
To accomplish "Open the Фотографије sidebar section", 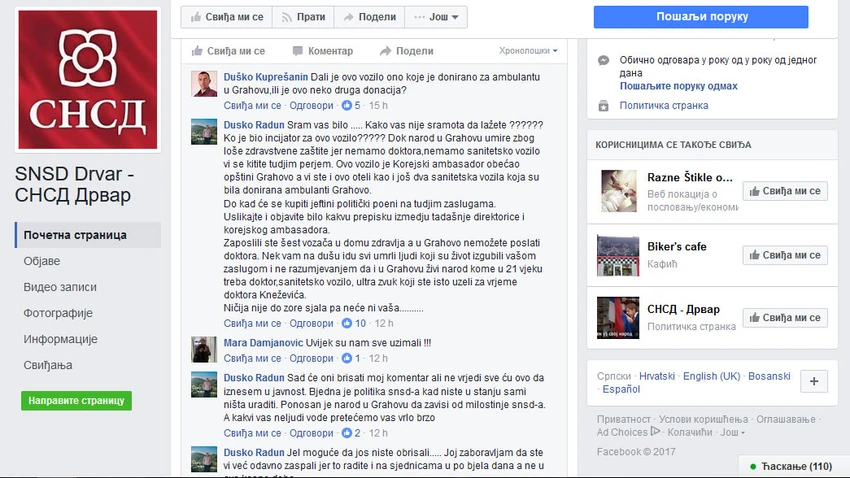I will [x=58, y=313].
